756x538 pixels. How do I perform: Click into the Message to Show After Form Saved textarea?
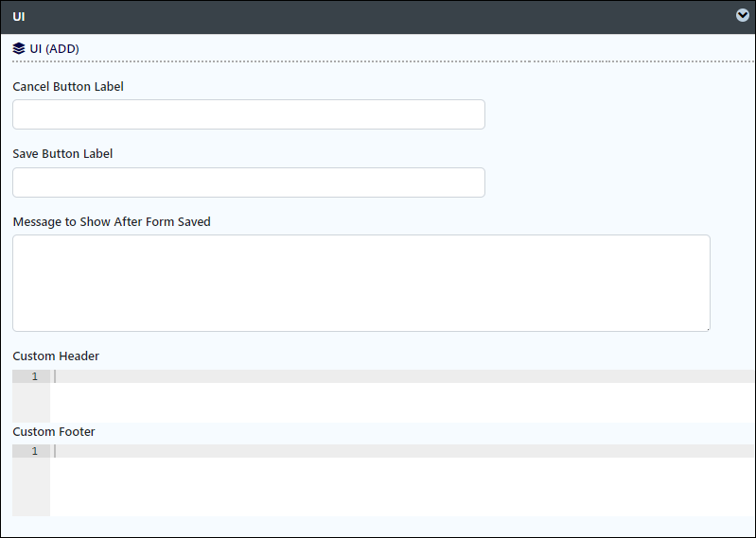[x=361, y=284]
